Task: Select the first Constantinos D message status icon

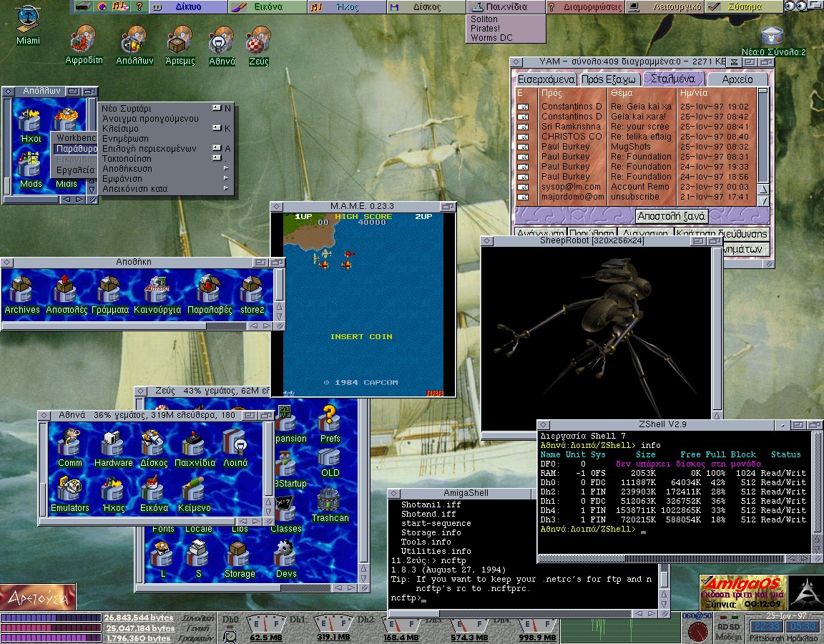Action: [x=523, y=107]
